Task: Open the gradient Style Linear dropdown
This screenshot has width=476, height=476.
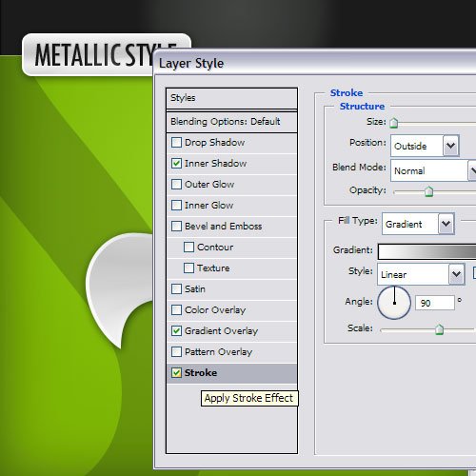Action: 421,274
